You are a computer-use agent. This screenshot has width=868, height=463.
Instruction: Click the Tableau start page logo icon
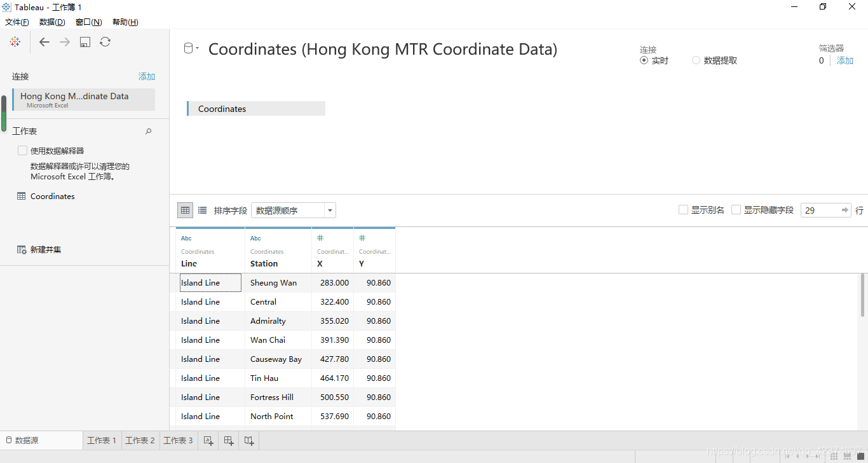(15, 42)
